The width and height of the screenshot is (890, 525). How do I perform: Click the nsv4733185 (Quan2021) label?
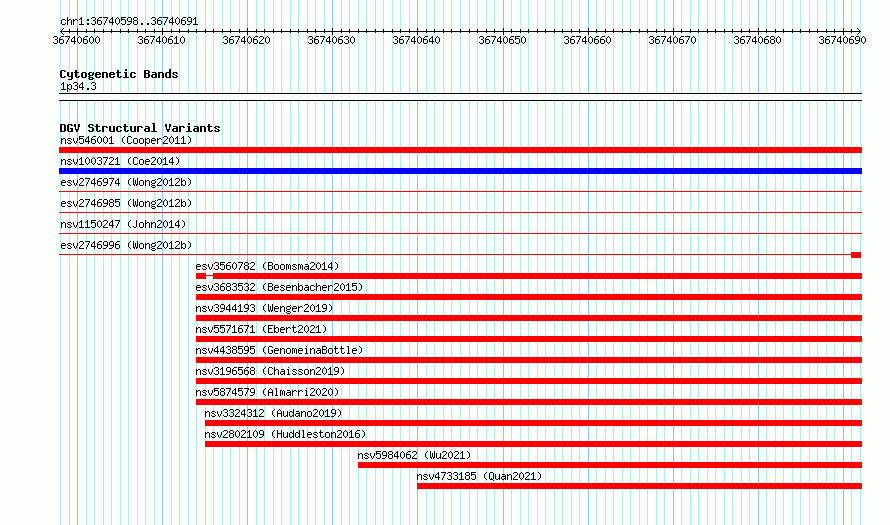click(x=480, y=476)
